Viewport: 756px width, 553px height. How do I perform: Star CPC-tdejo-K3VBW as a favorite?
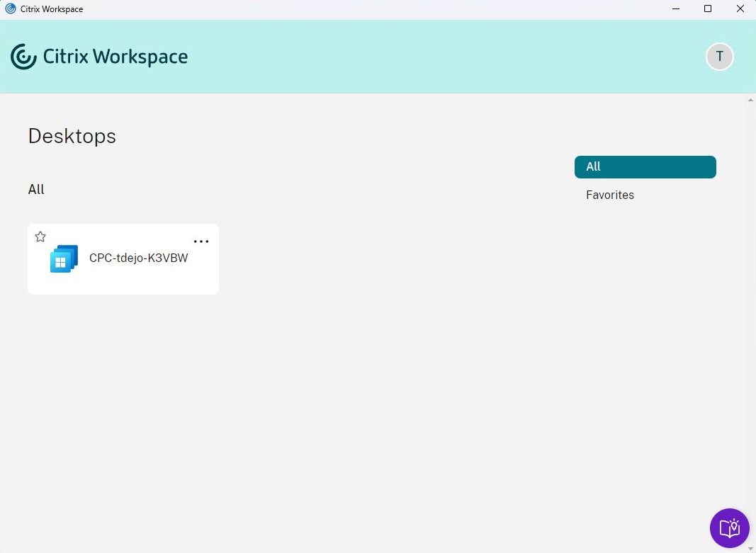(x=40, y=236)
